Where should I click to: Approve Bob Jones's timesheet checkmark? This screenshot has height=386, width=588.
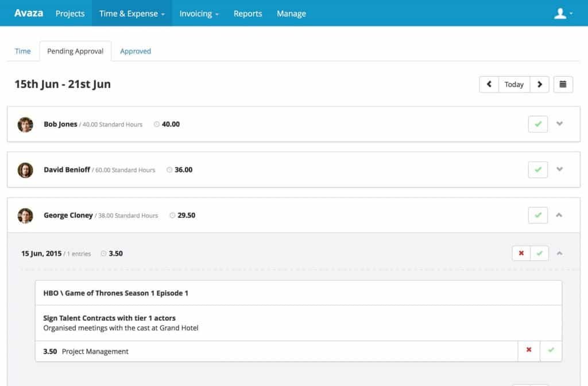click(537, 124)
